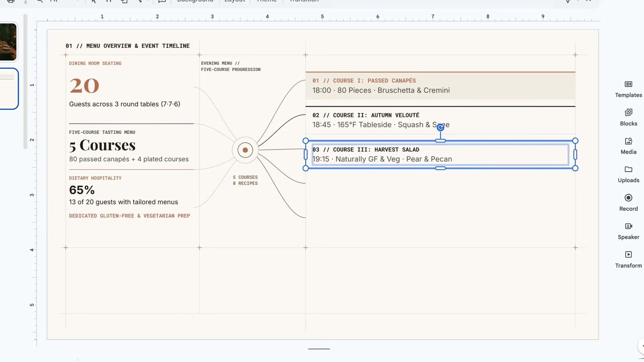Select '02 // COURSE II: AUTUMN VELOUTÉ' heading
Screen dimensions: 644x362
pyautogui.click(x=365, y=115)
